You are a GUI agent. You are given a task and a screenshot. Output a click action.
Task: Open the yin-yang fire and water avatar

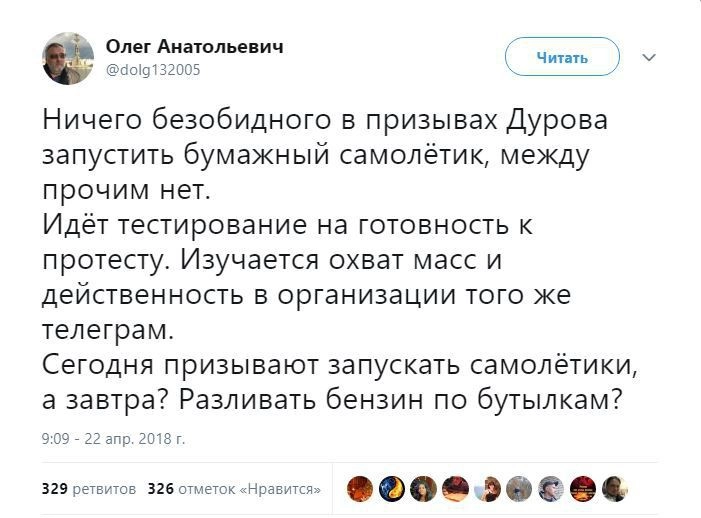pos(392,489)
